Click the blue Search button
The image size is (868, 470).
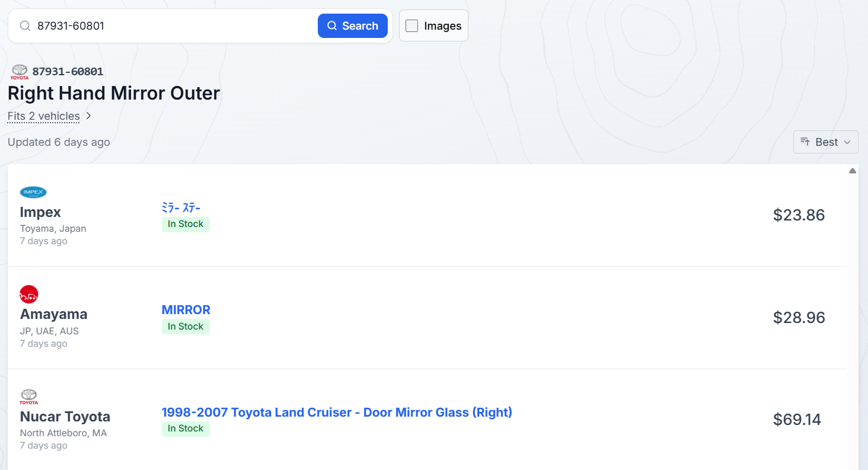(353, 25)
